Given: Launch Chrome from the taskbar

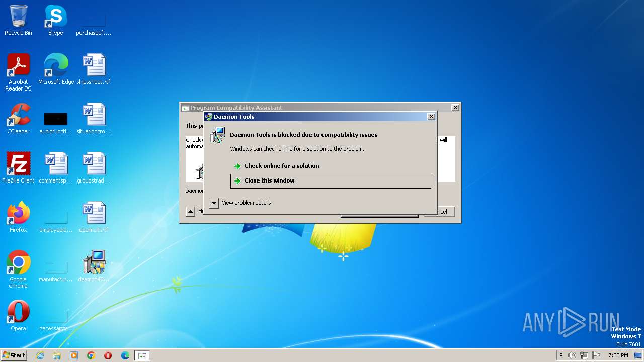Looking at the screenshot, I should [x=91, y=355].
